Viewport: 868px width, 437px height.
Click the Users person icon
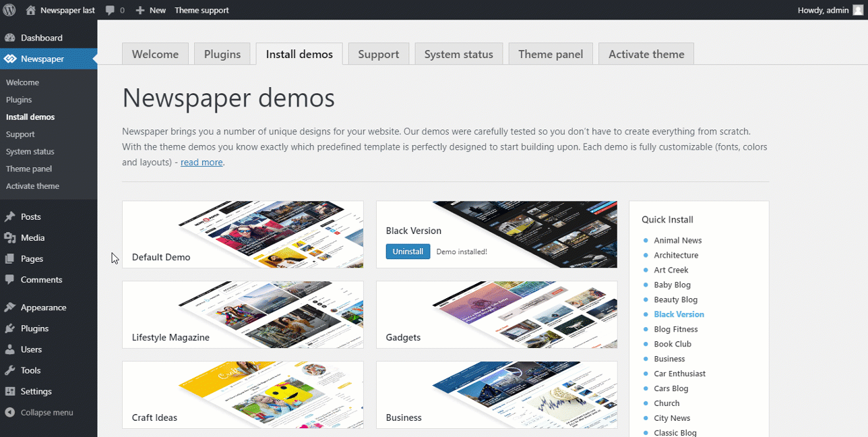[10, 349]
